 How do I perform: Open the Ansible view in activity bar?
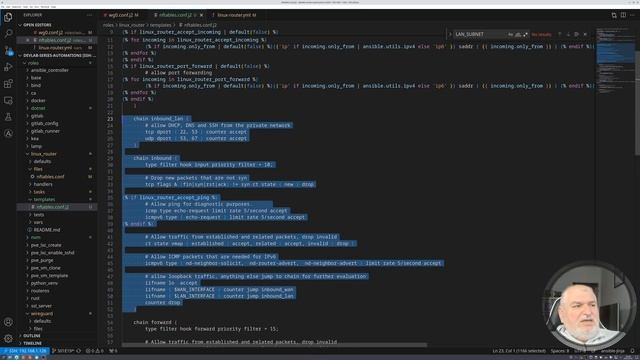click(x=8, y=133)
